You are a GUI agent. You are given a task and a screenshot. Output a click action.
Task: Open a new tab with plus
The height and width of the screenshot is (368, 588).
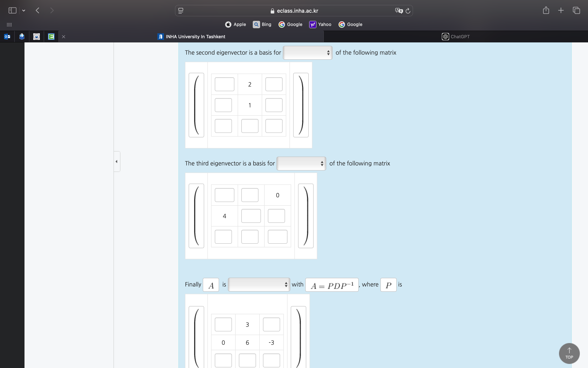tap(561, 10)
